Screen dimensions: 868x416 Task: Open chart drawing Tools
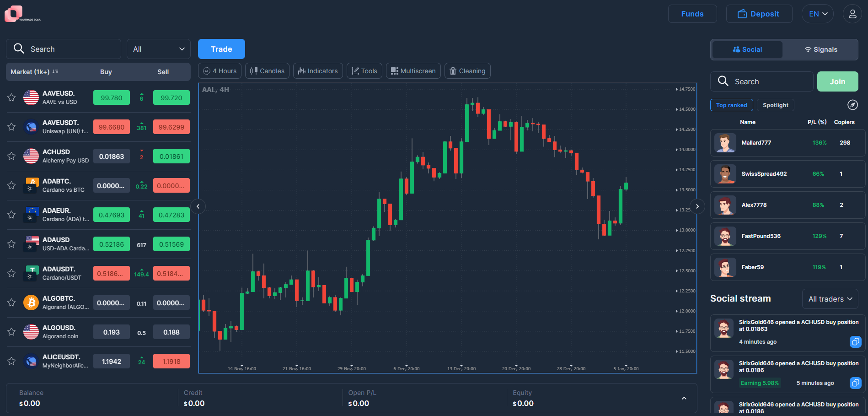[364, 71]
